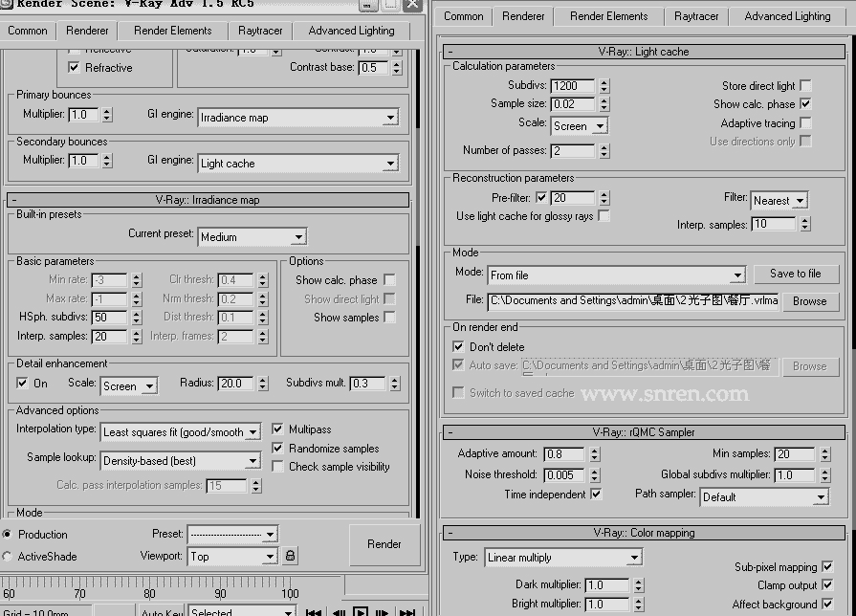Open the Interpolation type dropdown
The height and width of the screenshot is (616, 856).
181,432
